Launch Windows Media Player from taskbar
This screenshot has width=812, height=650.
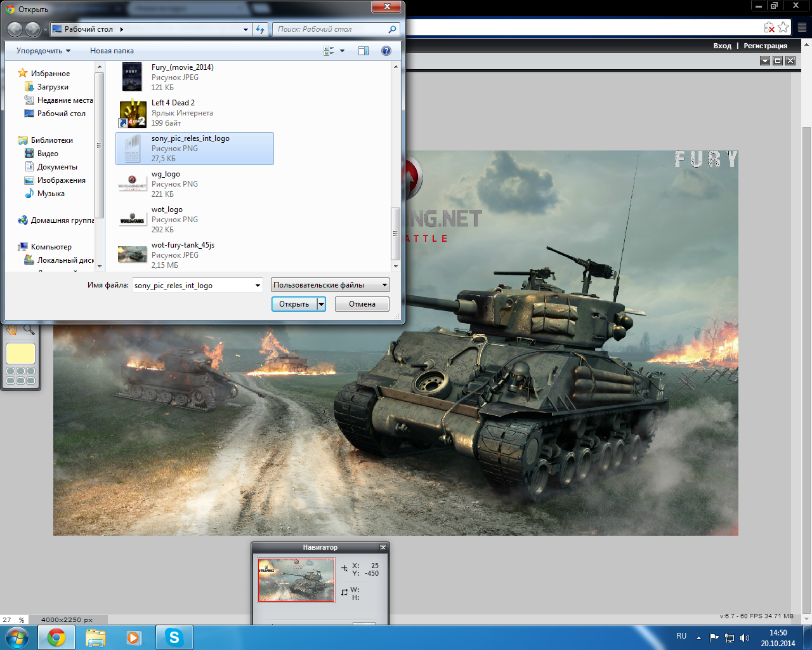[134, 637]
